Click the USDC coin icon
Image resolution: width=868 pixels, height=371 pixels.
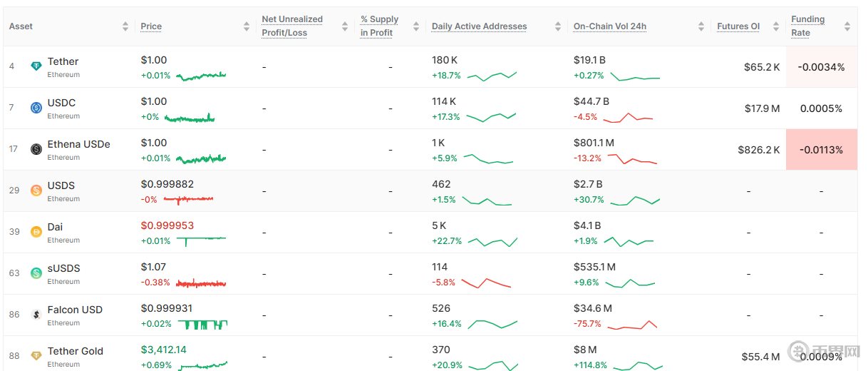(x=36, y=108)
